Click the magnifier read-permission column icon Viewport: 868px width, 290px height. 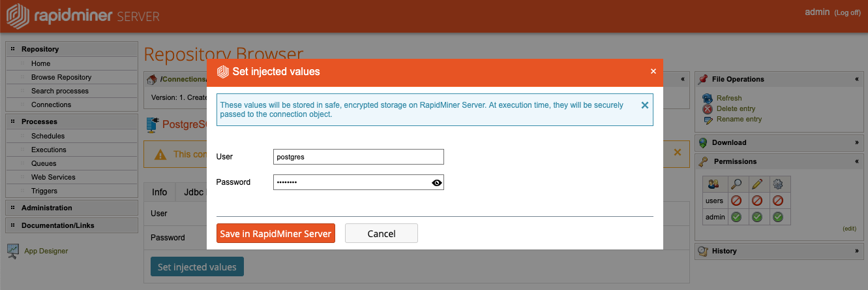pos(736,184)
